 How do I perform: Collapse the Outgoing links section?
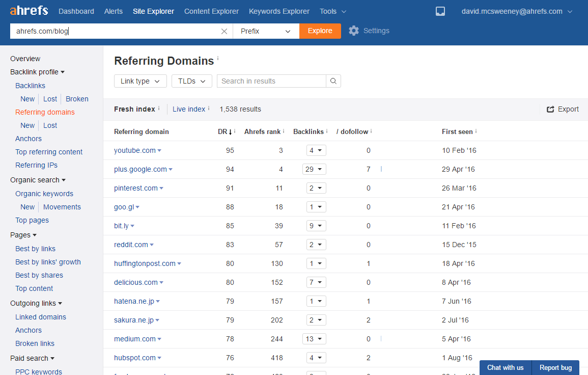pyautogui.click(x=36, y=303)
